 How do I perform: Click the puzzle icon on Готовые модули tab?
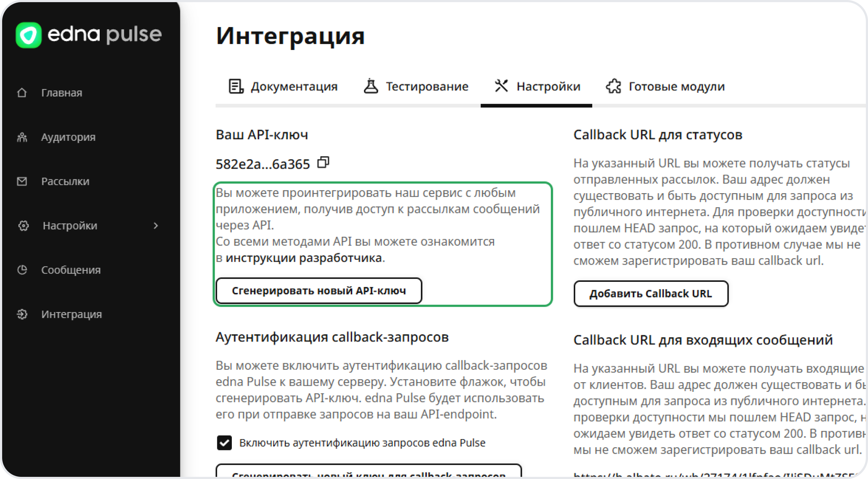[614, 86]
